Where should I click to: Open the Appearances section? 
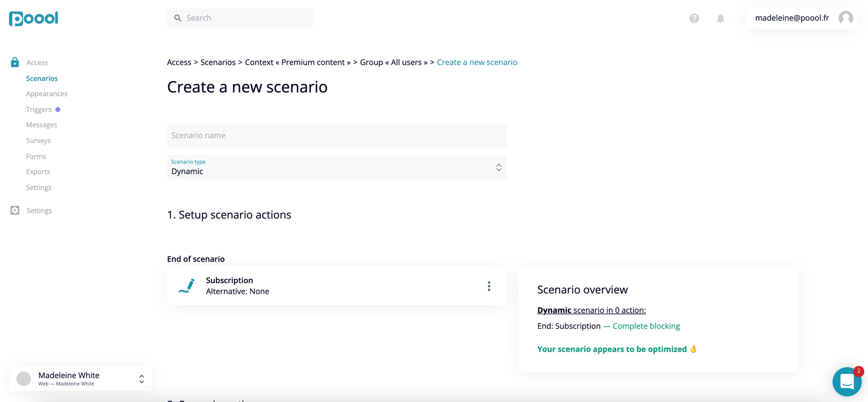46,93
